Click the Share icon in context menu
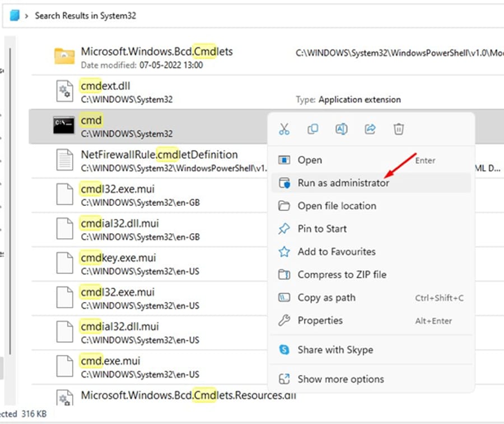The width and height of the screenshot is (504, 424). pyautogui.click(x=370, y=129)
